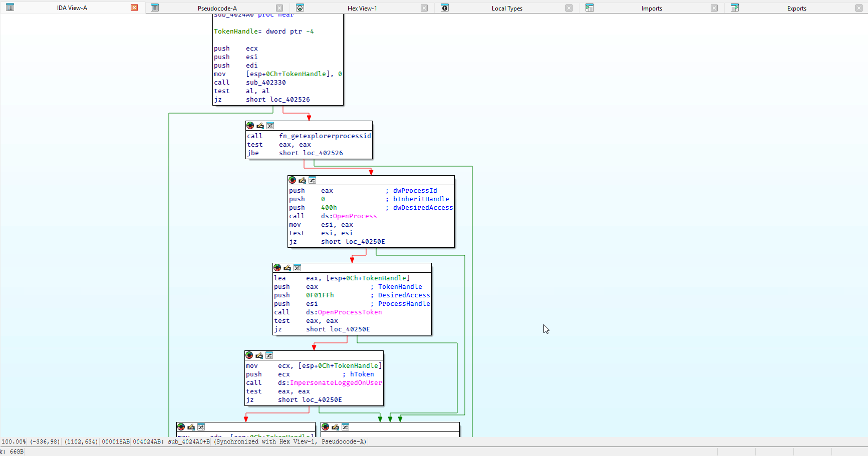Click the ds:OpenProcessToken call operand
The width and height of the screenshot is (868, 456).
click(344, 312)
